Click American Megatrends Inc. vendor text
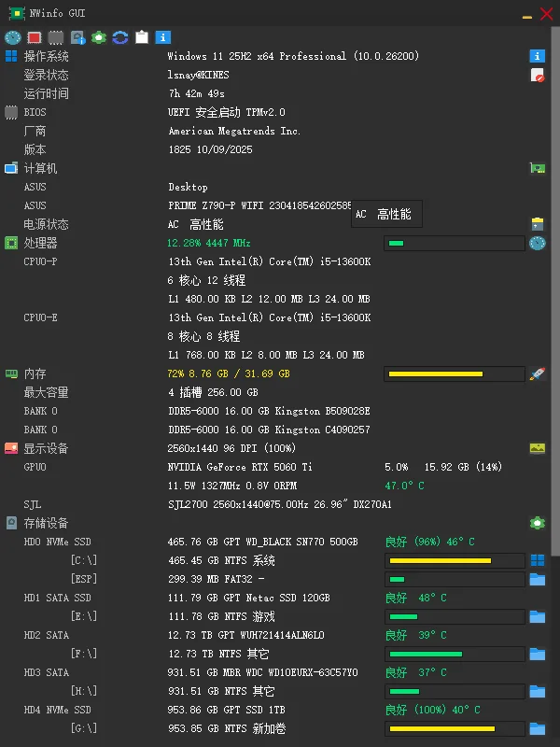 pyautogui.click(x=234, y=131)
